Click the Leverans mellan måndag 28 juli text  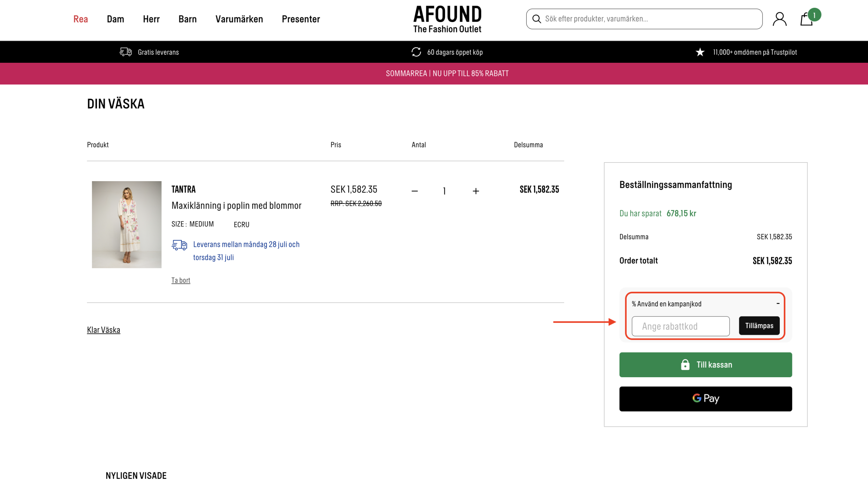[246, 251]
